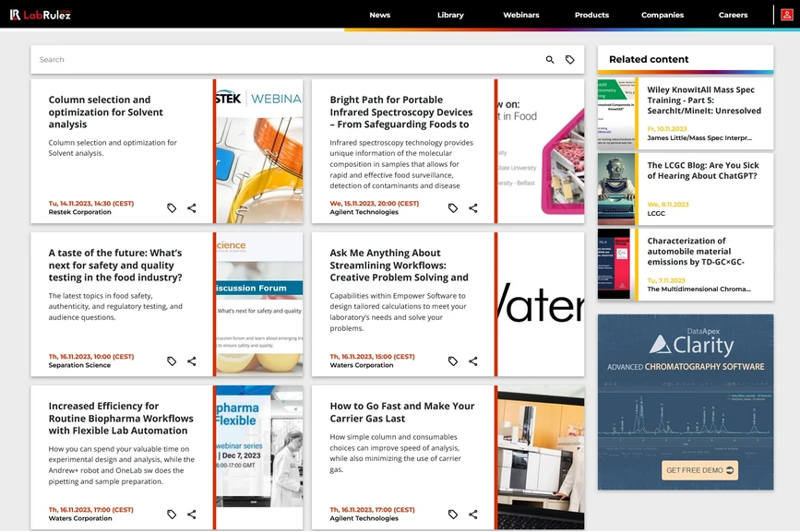
Task: Share A taste of the future webinar
Action: click(192, 361)
